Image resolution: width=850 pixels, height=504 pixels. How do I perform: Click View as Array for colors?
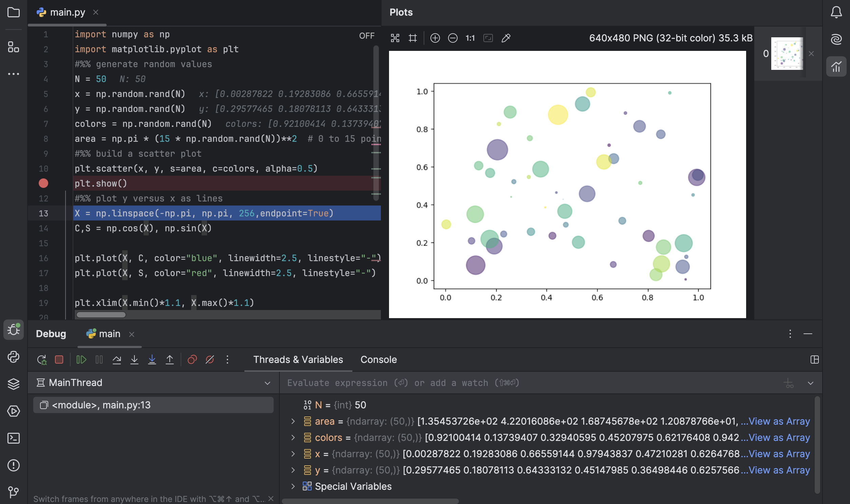tap(779, 438)
